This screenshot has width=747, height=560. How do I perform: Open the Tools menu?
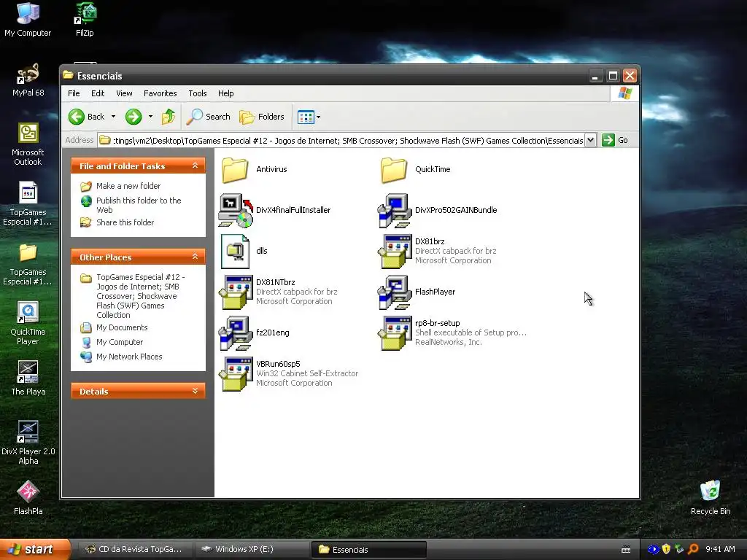coord(197,93)
